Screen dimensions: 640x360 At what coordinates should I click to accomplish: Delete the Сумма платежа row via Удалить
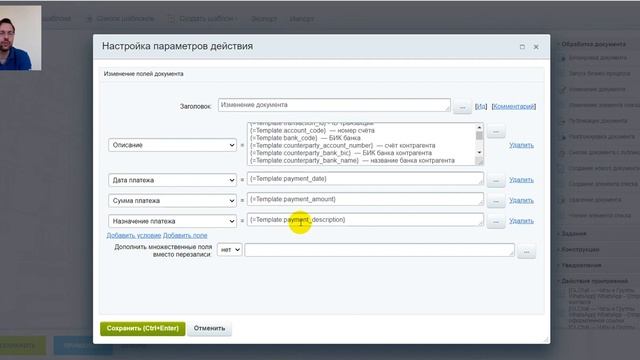[521, 200]
